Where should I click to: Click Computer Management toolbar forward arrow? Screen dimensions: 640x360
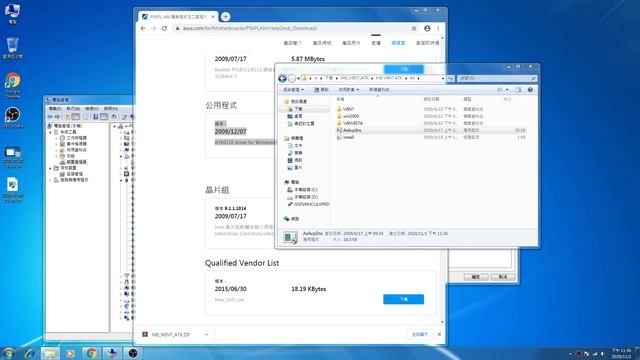[57, 117]
